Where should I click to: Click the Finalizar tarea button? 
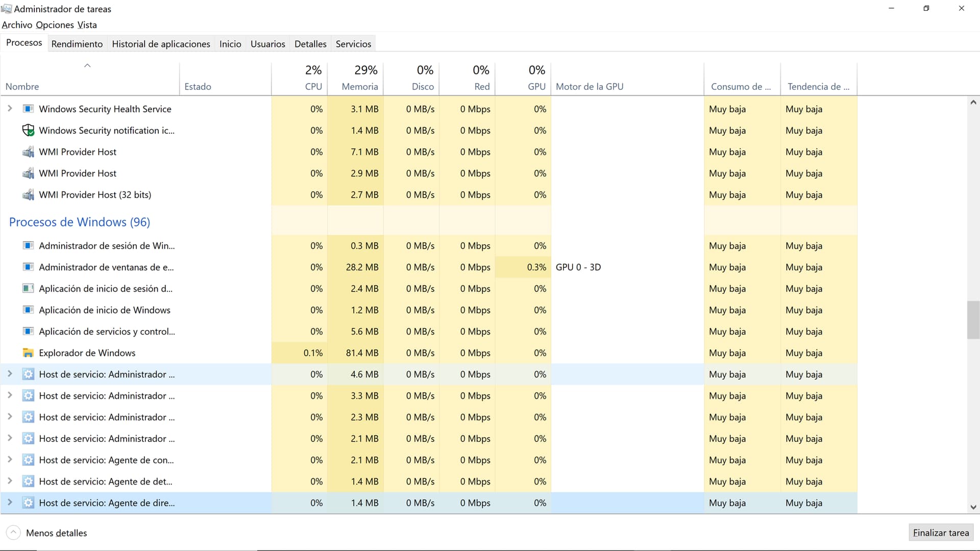pos(941,533)
